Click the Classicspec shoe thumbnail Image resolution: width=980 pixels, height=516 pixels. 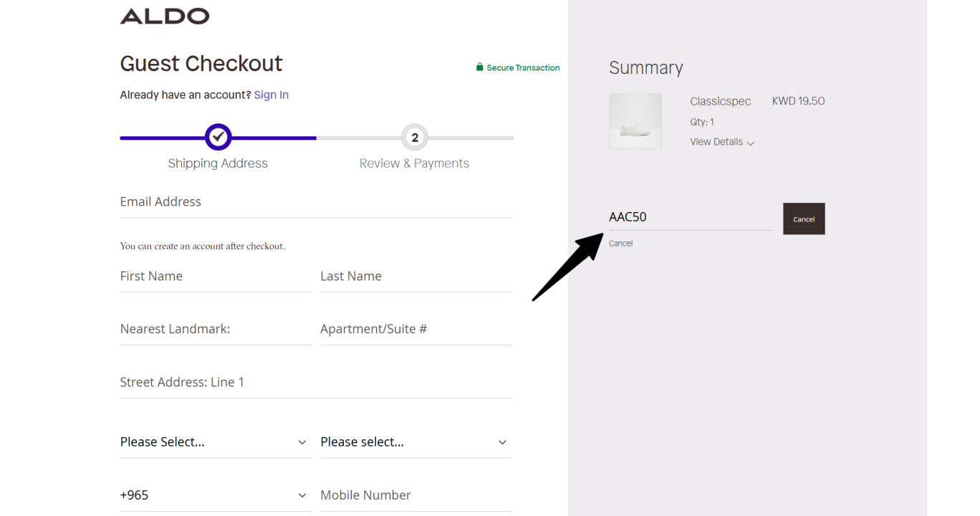(x=635, y=121)
